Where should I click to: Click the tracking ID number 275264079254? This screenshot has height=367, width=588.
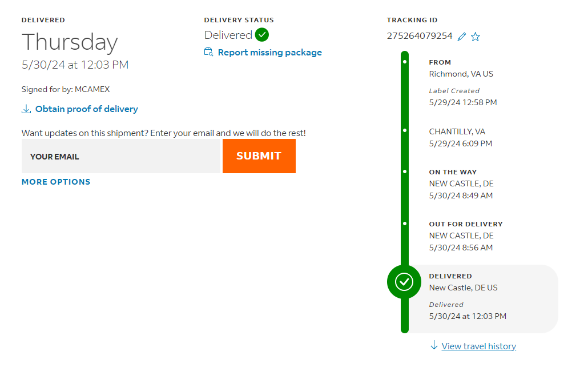[420, 36]
